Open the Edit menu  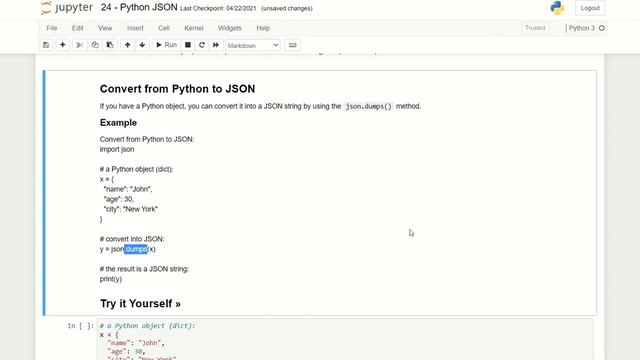coord(78,28)
